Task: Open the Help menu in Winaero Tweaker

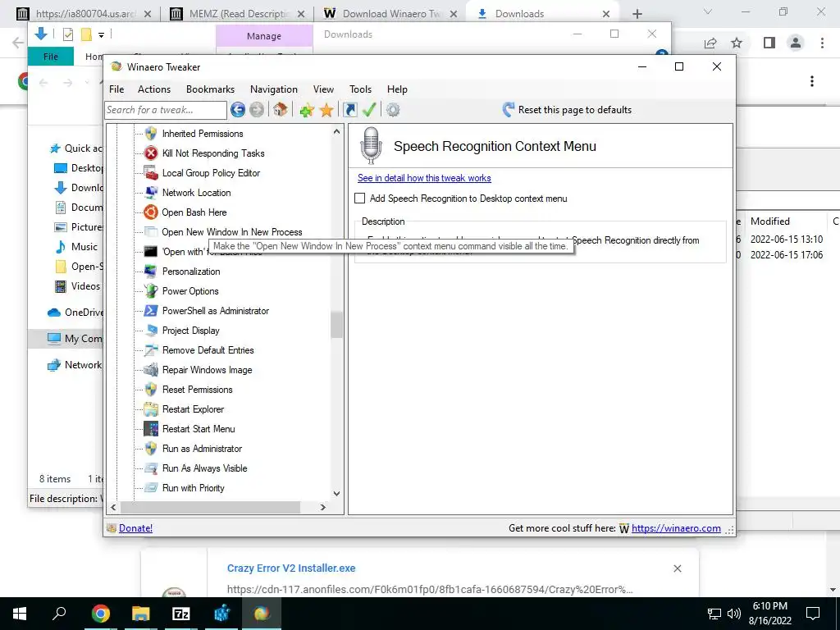Action: click(398, 89)
